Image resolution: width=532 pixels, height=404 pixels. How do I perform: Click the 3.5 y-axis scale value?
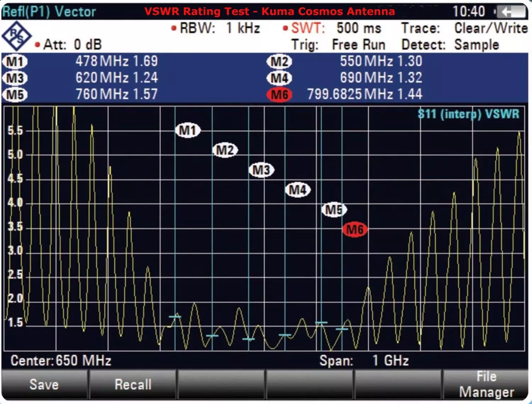click(15, 226)
